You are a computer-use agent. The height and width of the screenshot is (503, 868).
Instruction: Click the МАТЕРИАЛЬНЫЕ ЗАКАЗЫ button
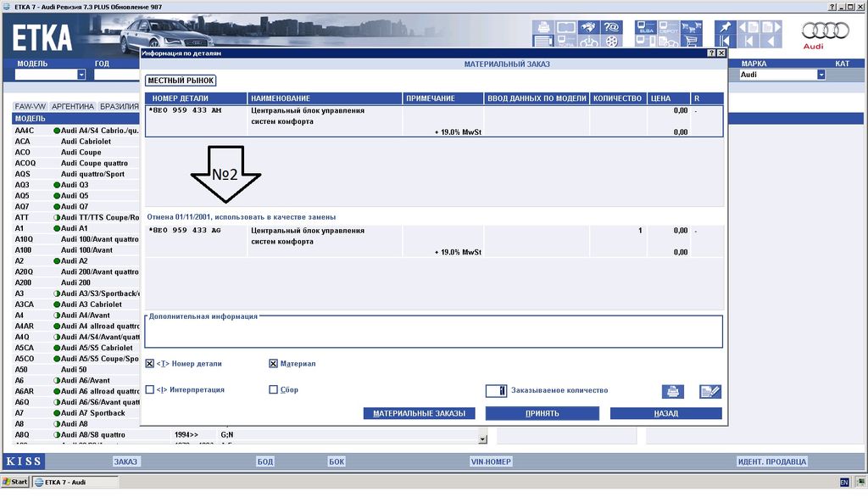pyautogui.click(x=419, y=413)
